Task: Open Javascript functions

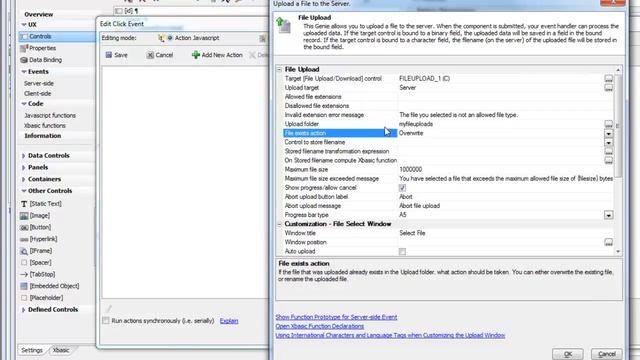Action: click(50, 116)
